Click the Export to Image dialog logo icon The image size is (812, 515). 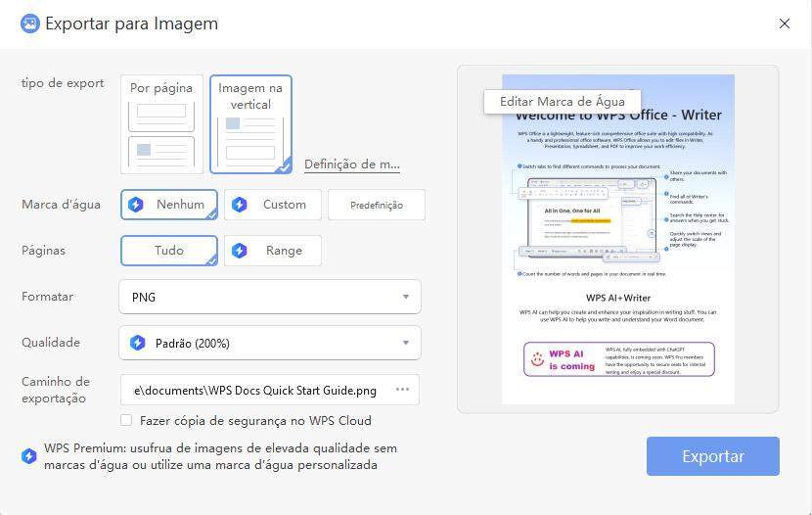pyautogui.click(x=29, y=23)
